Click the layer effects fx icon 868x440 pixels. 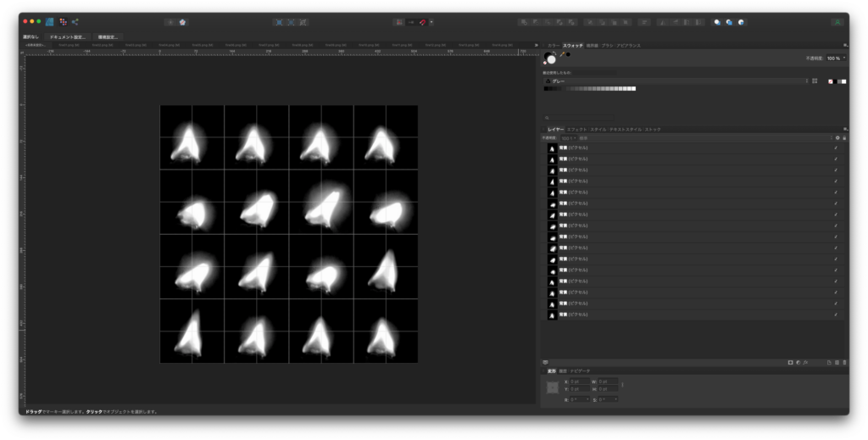click(x=805, y=362)
